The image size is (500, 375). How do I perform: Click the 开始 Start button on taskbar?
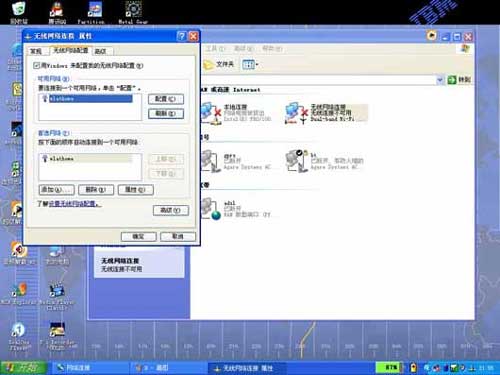(x=23, y=368)
